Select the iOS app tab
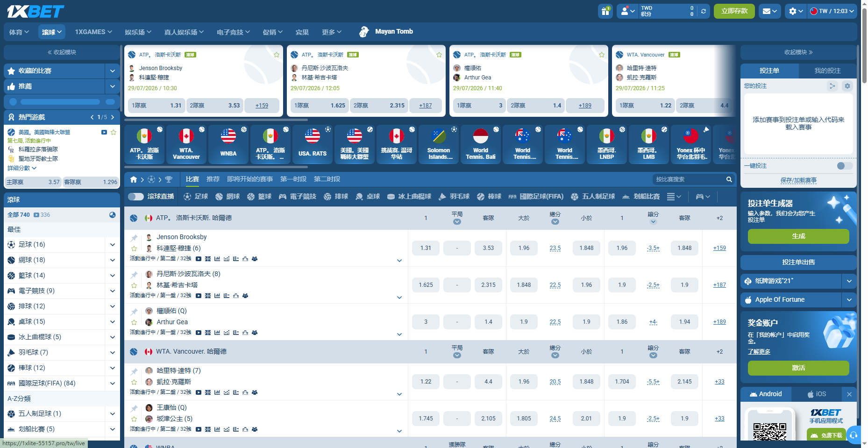868x448 pixels. click(817, 394)
